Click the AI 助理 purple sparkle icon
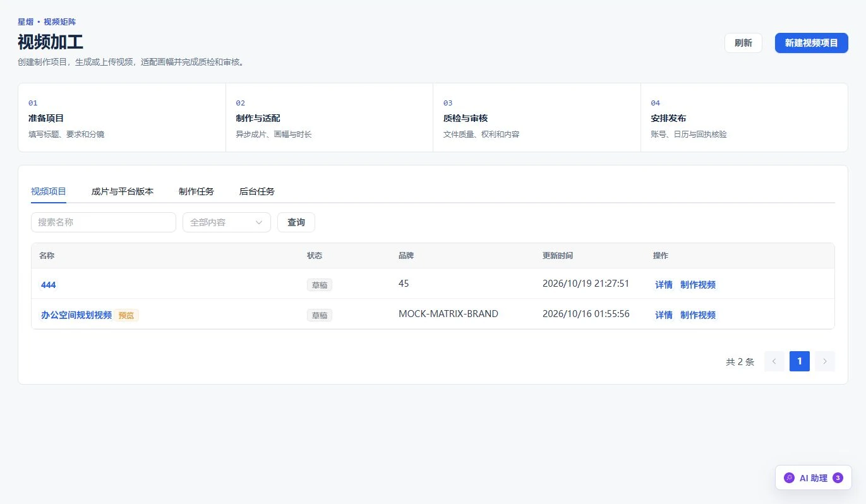This screenshot has width=866, height=504. (x=789, y=478)
